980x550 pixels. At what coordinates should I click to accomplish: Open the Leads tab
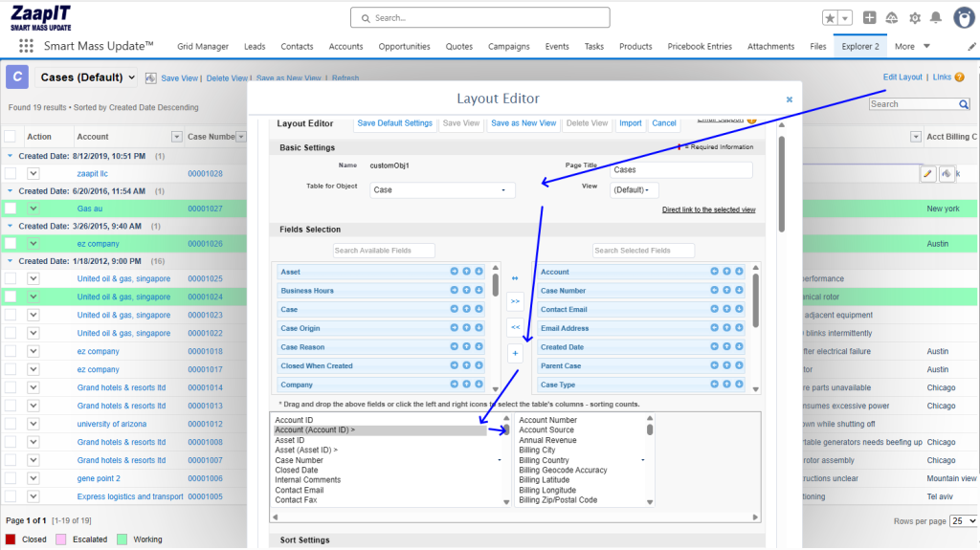[255, 46]
